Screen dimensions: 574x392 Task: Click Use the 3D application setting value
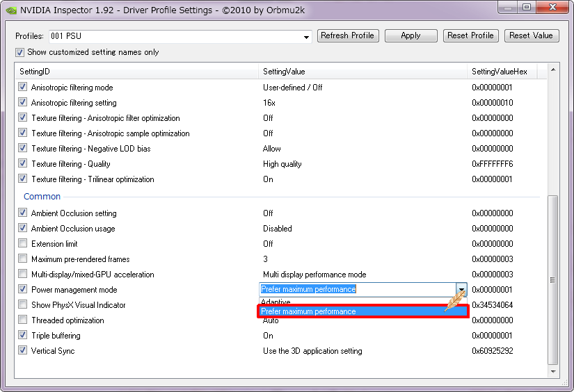tap(312, 351)
